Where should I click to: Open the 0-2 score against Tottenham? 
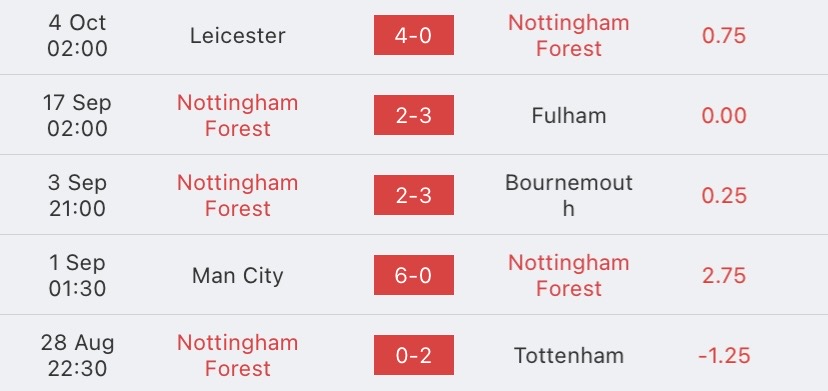(x=413, y=355)
